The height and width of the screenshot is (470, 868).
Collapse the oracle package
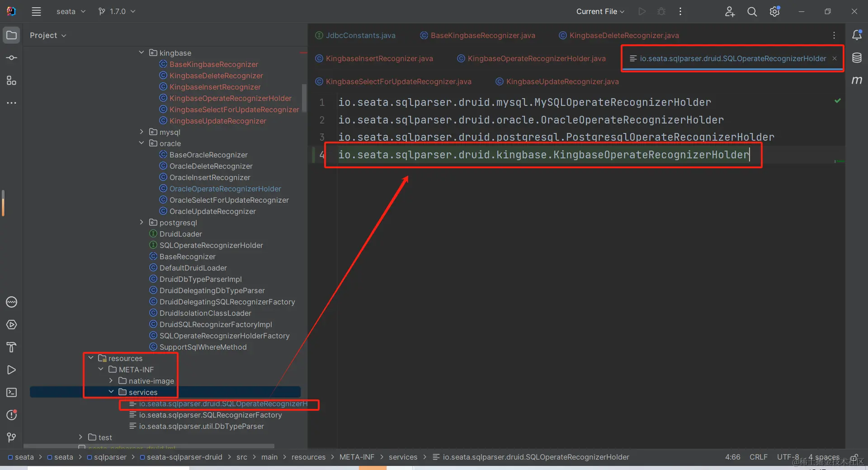coord(142,143)
